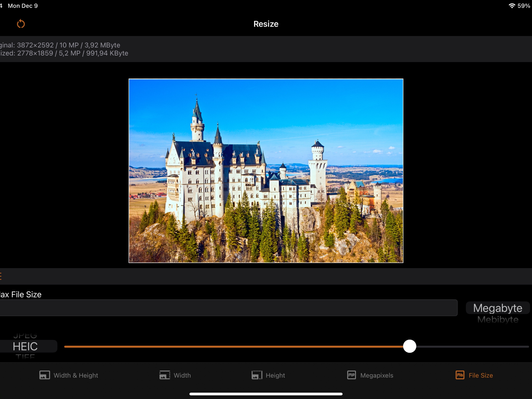
Task: Select the Megapixels resize mode icon
Action: (x=351, y=375)
